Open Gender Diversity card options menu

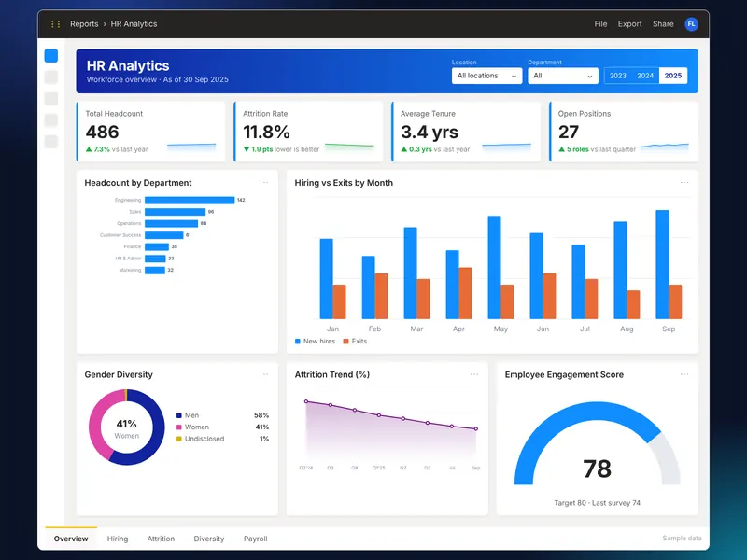(264, 374)
